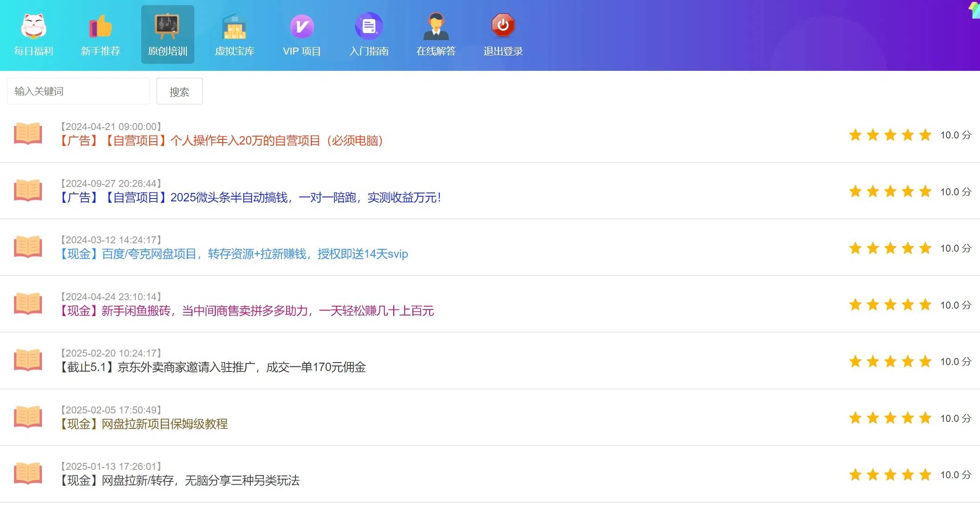Click 10.0 分 score on 百度/夸克网盘 row

pos(956,248)
